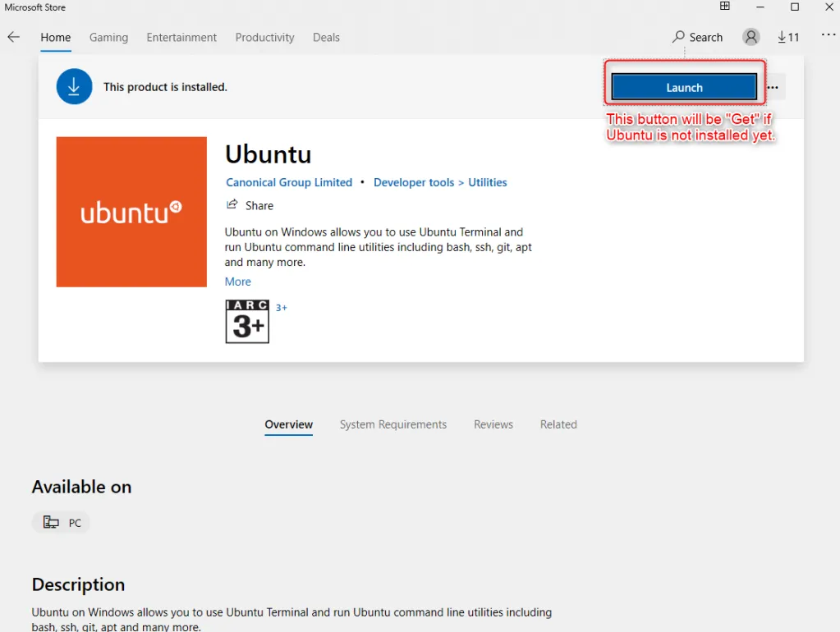Launch the Ubuntu app
The width and height of the screenshot is (840, 632).
(684, 86)
